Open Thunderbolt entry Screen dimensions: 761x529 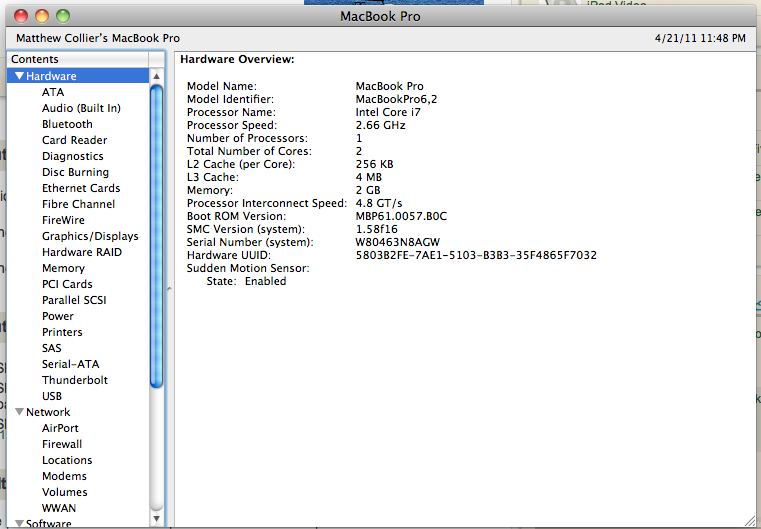(75, 380)
